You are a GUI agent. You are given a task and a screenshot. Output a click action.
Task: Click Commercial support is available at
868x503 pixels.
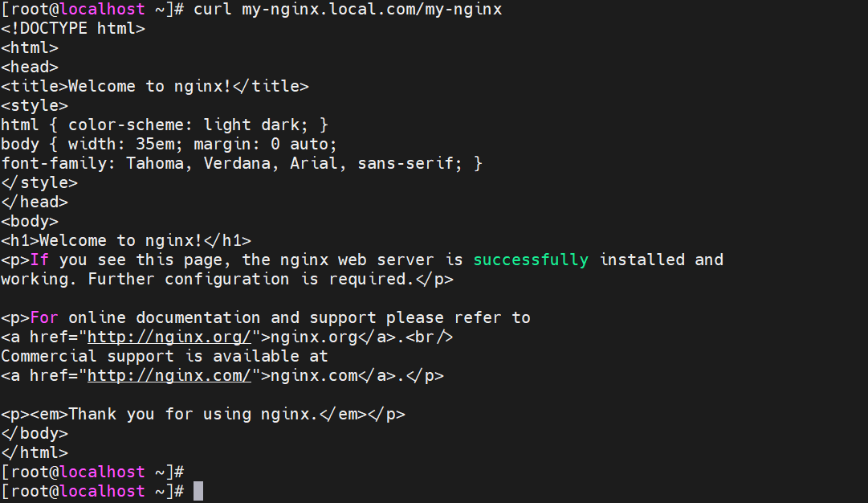165,356
